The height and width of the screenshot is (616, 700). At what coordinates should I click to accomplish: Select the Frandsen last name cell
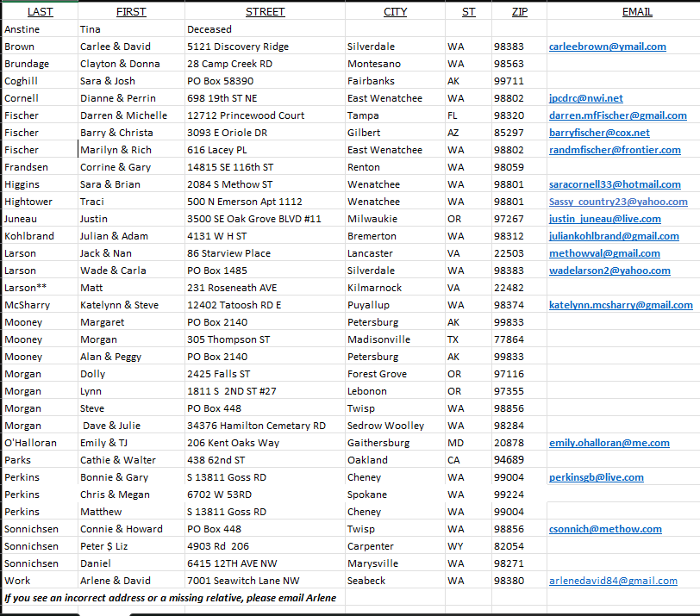pos(41,167)
